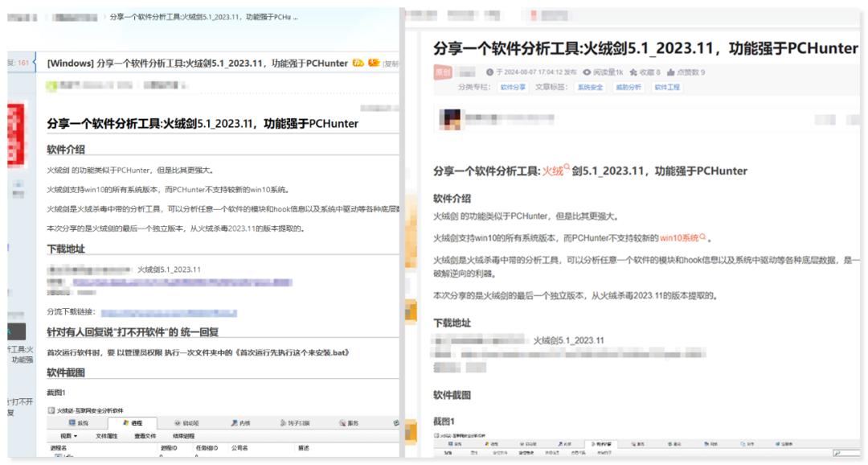Click red 火绒 keyword link in blog heading

click(552, 171)
